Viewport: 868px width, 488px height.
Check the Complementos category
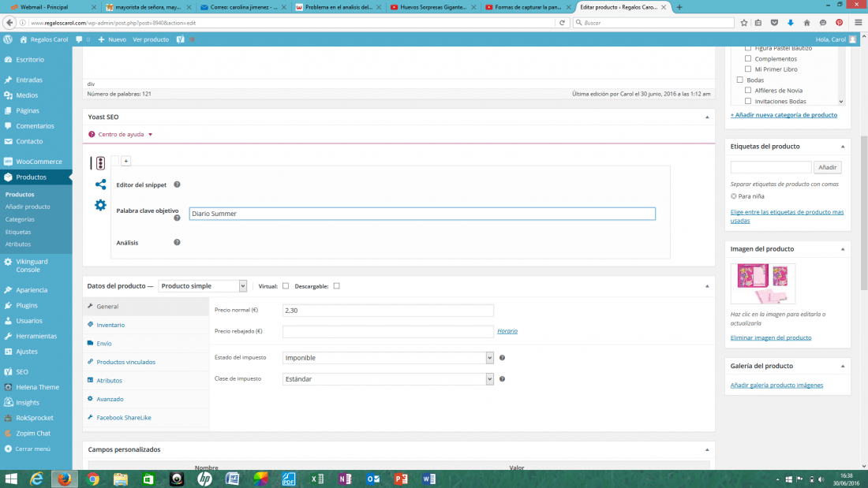point(748,58)
